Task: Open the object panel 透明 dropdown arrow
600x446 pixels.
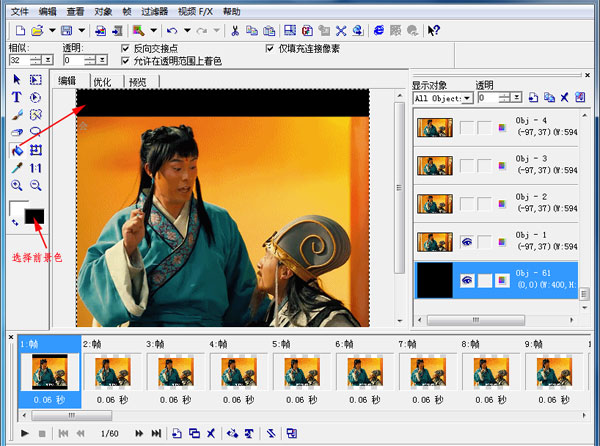Action: [x=517, y=98]
